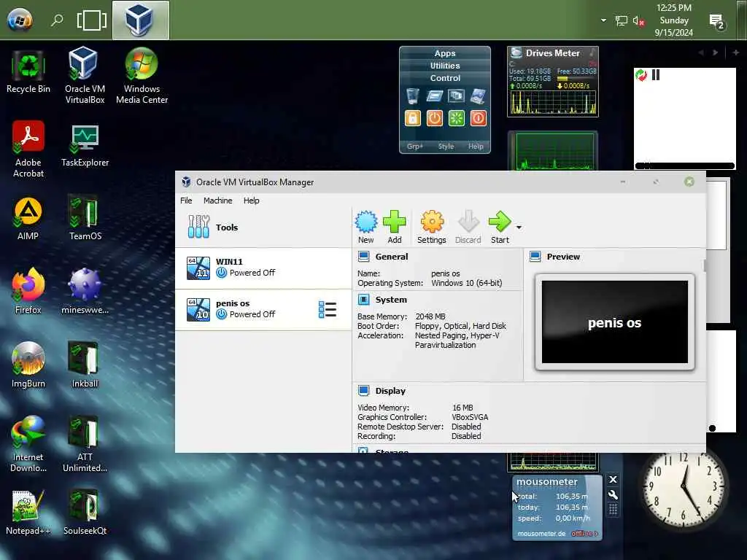The image size is (747, 560).
Task: Show hidden tray icons arrow
Action: (603, 20)
